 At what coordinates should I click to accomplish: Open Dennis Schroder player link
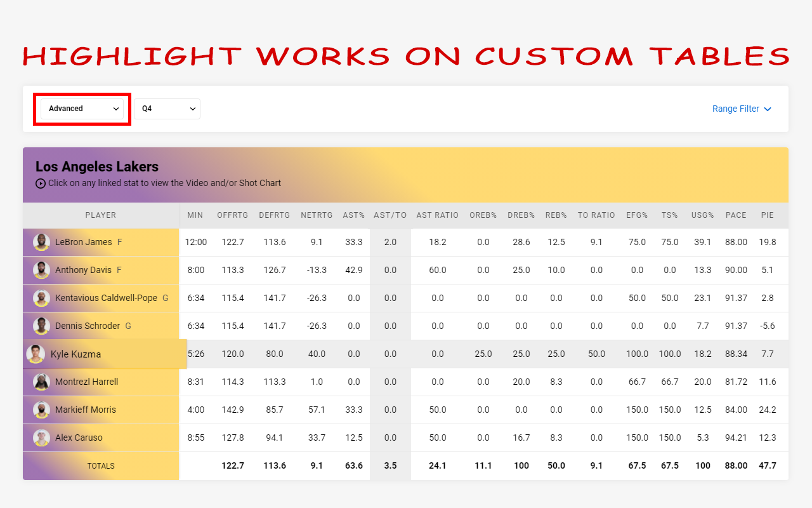tap(88, 326)
